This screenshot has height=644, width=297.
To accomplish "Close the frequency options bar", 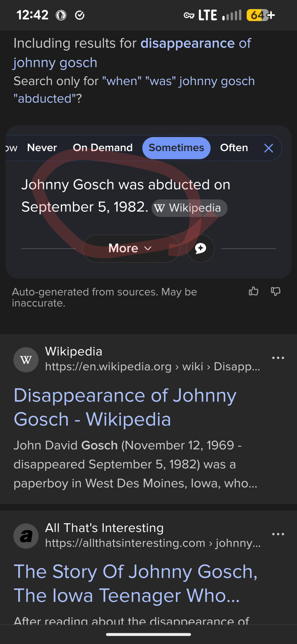I will 269,148.
